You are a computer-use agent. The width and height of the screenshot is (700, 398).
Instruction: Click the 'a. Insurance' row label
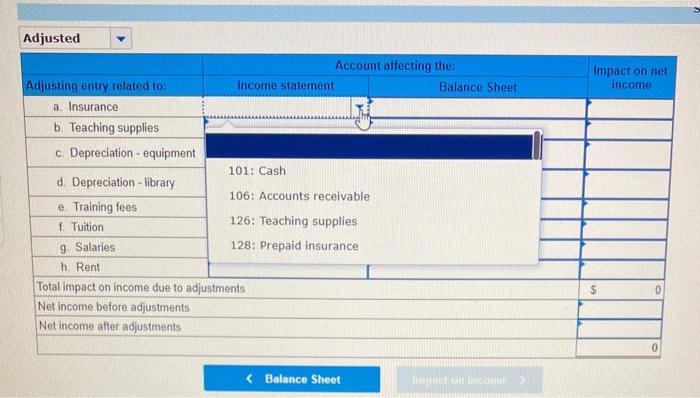coord(86,107)
